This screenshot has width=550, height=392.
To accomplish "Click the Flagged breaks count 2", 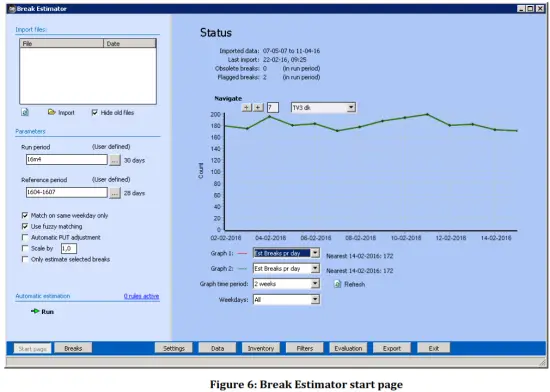I will pos(265,77).
